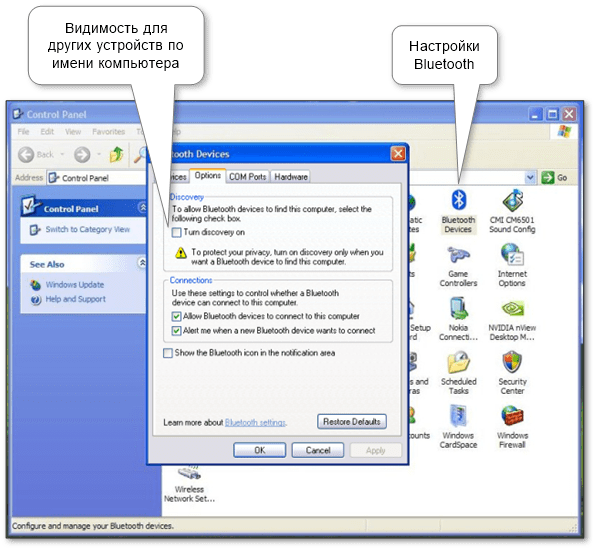Open the Back button history dropdown
596x550 pixels.
tap(62, 155)
